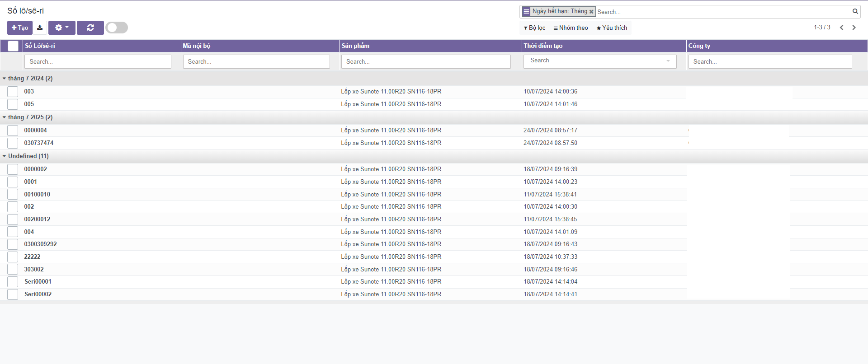
Task: Open the Nhóm theo menu
Action: click(x=571, y=28)
